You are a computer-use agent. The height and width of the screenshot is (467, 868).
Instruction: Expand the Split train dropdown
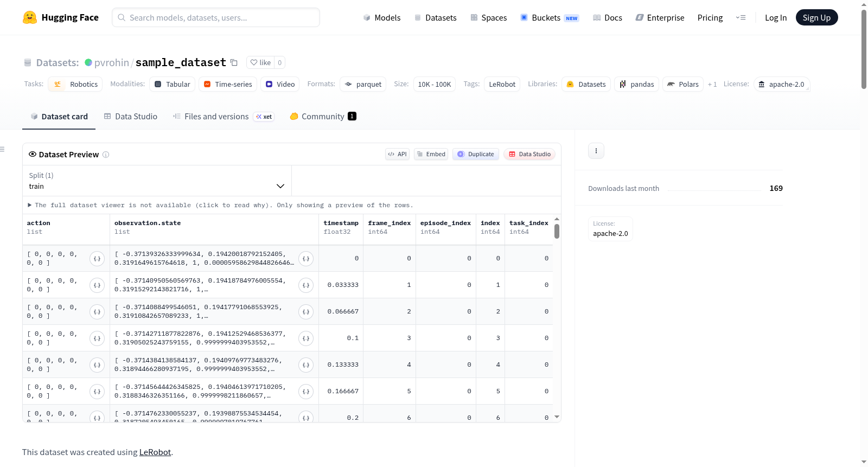[157, 181]
